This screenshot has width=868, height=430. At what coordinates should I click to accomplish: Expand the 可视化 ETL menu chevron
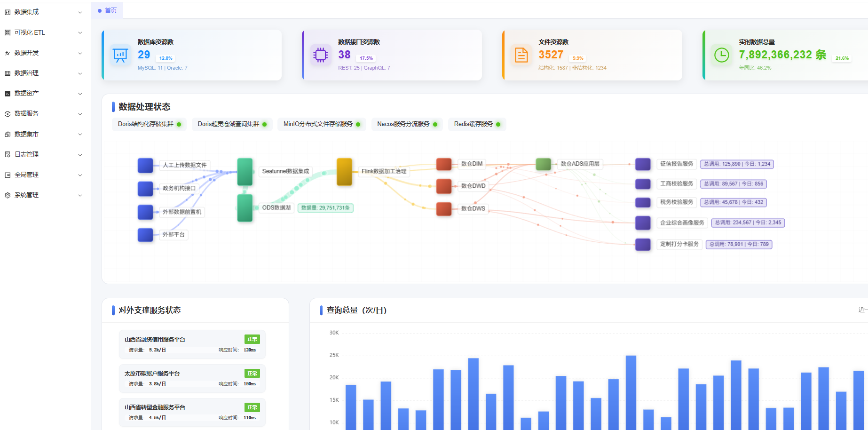[80, 33]
